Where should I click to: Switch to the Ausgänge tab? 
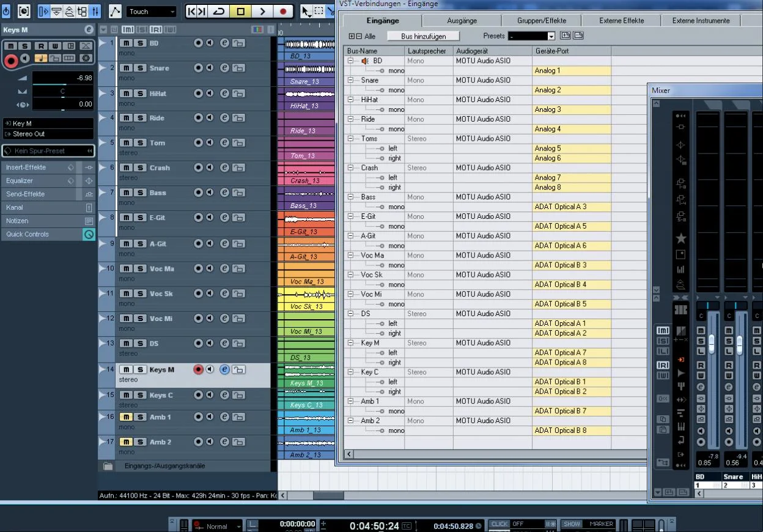pyautogui.click(x=462, y=21)
